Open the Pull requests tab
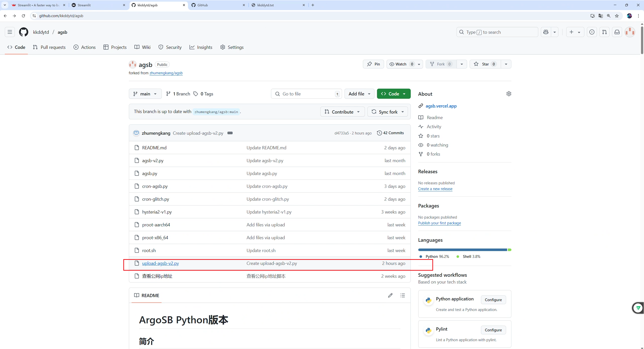The height and width of the screenshot is (349, 644). pos(49,47)
